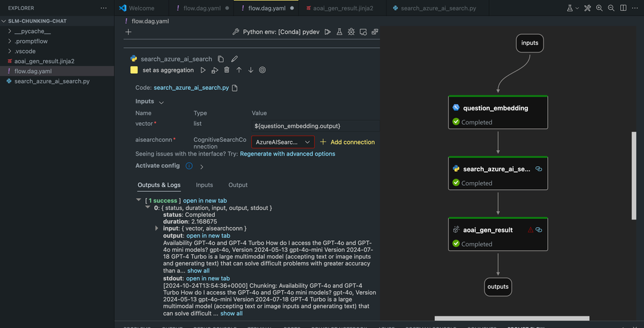Expand the Activate config chevron
The height and width of the screenshot is (328, 644).
202,167
